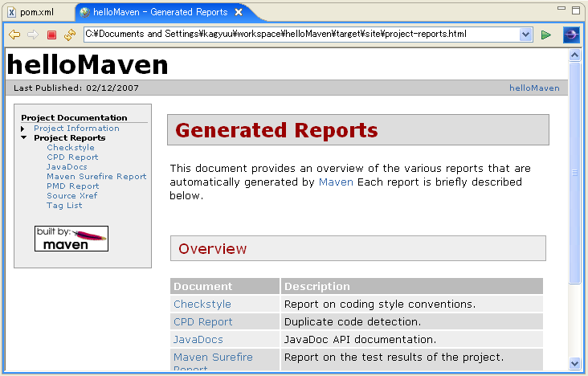This screenshot has height=376, width=588.
Task: Click the helloMaven link in the header bar
Action: click(x=534, y=88)
